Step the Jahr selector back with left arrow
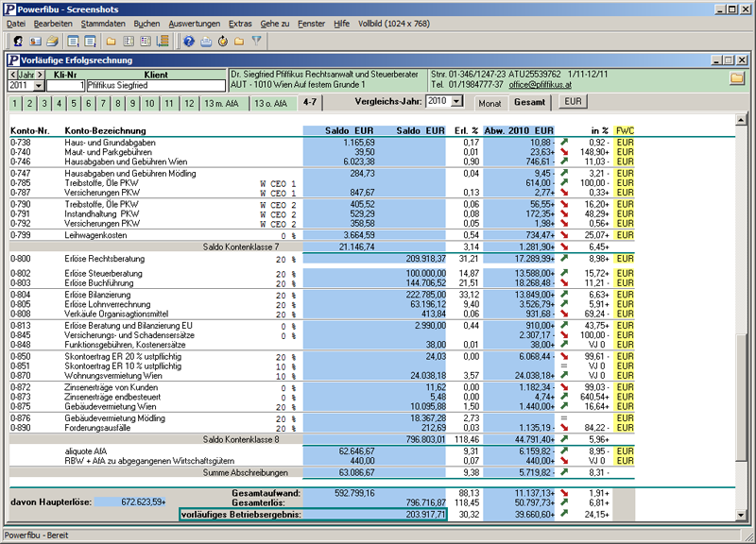Screen dimensions: 756x544 coord(12,74)
